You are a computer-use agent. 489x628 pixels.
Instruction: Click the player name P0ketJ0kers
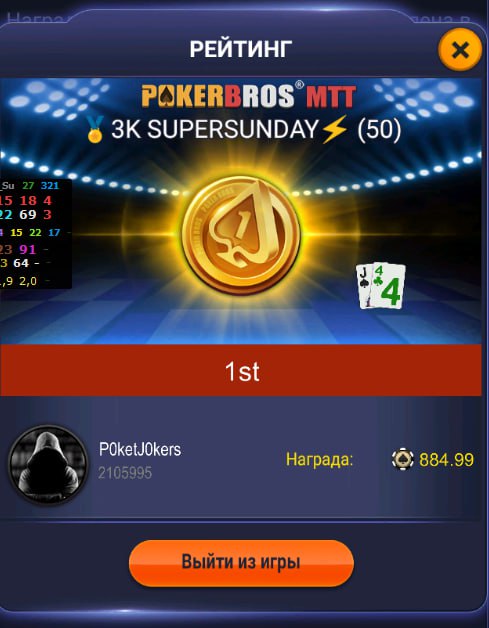pyautogui.click(x=140, y=449)
